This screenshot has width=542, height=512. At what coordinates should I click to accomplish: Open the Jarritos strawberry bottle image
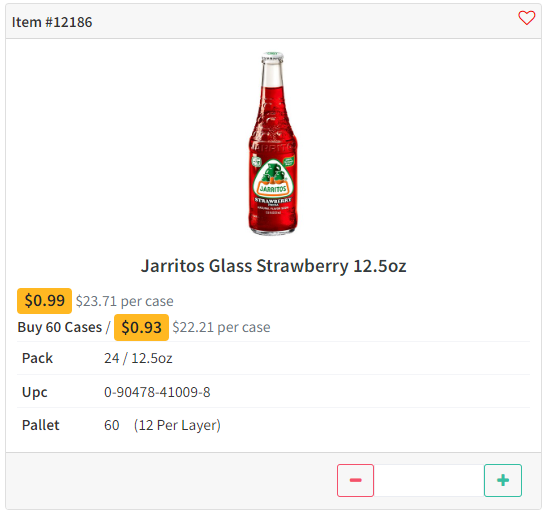click(273, 144)
